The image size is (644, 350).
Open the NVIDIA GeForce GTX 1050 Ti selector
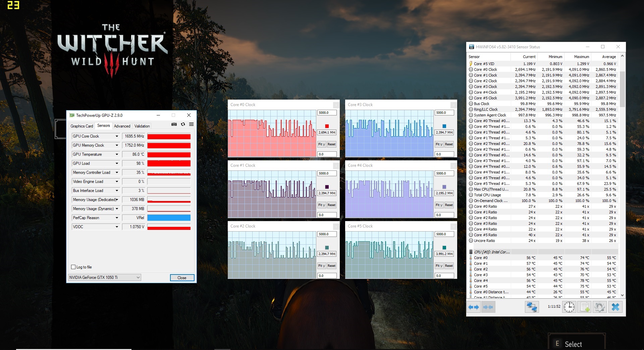click(x=104, y=278)
